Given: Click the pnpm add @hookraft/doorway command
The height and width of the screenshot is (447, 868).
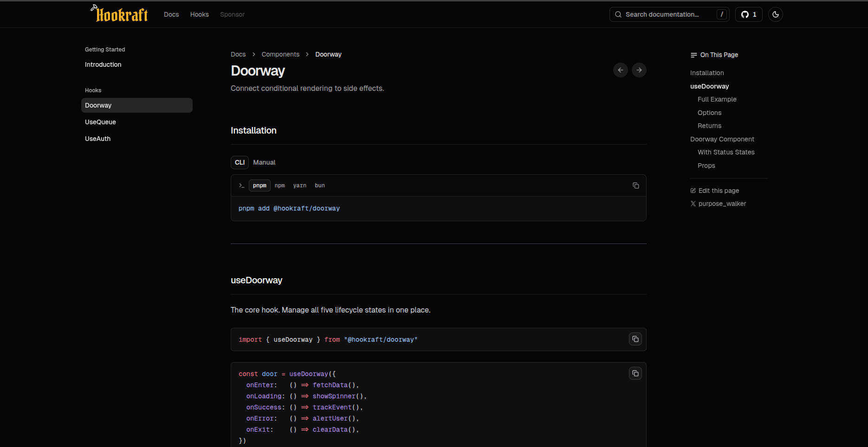Looking at the screenshot, I should pos(289,209).
